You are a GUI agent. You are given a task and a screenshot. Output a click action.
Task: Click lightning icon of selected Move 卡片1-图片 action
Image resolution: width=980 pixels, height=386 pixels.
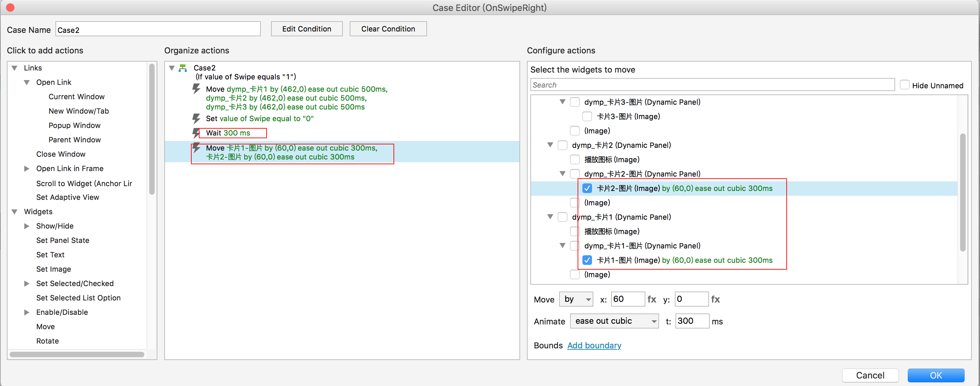tap(196, 148)
